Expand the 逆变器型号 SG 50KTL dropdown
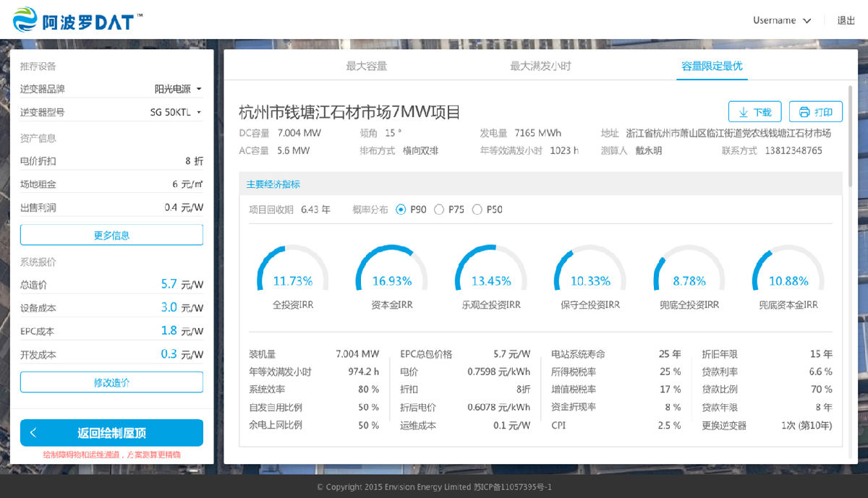 176,112
